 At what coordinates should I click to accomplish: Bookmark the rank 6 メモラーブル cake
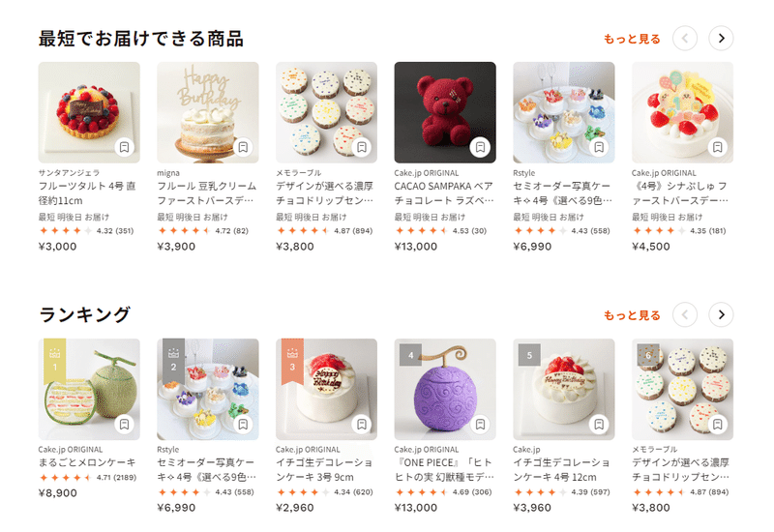pyautogui.click(x=717, y=424)
